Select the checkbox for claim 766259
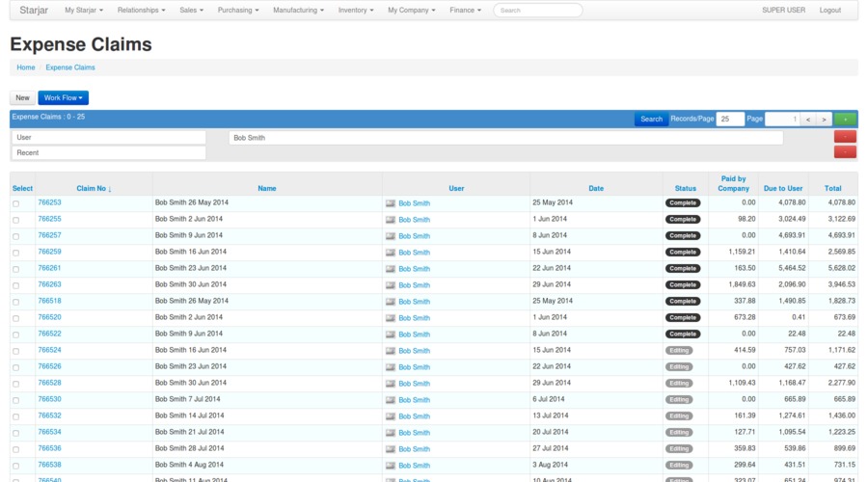Image resolution: width=868 pixels, height=482 pixels. (15, 253)
